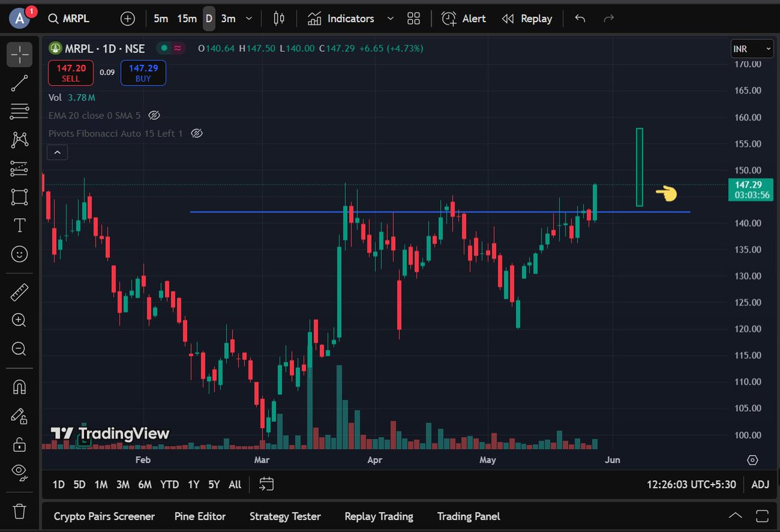Select the XABCD pattern tool
The image size is (780, 532).
(x=19, y=140)
